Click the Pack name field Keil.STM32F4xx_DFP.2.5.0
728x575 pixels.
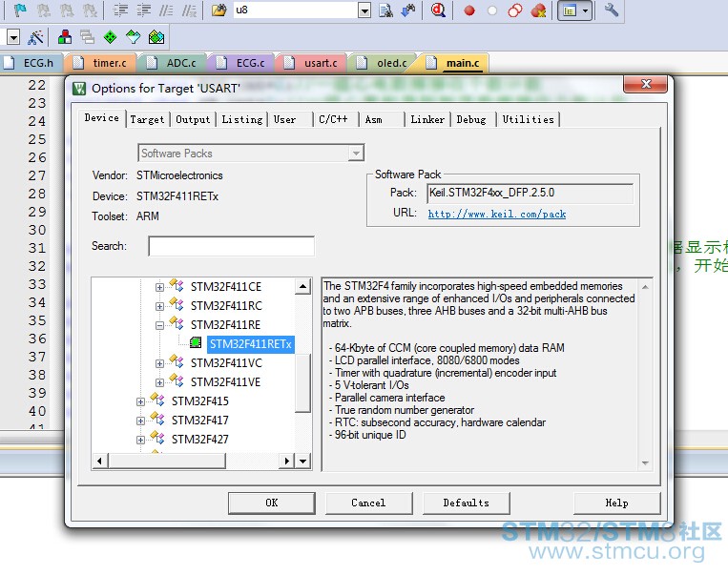coord(530,193)
